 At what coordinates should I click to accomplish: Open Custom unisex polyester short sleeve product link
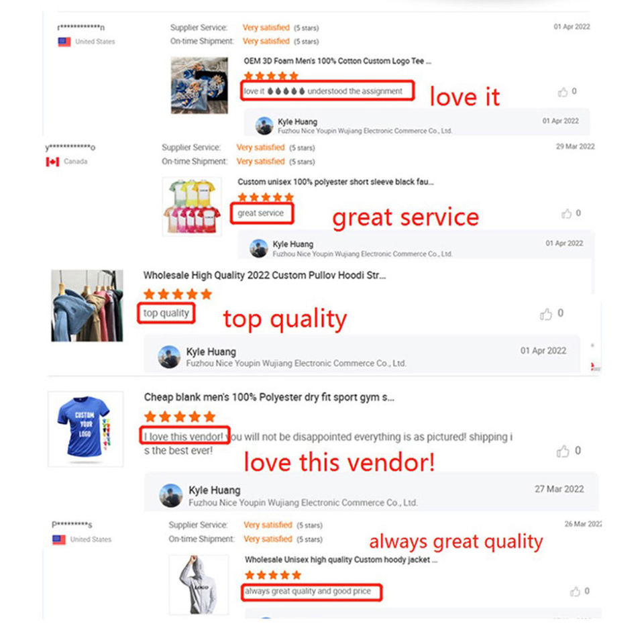[335, 182]
